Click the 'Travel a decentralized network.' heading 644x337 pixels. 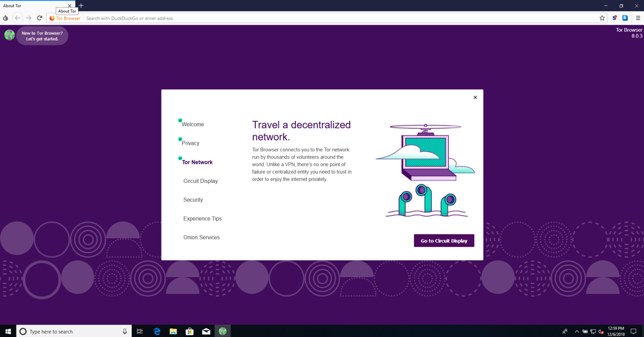coord(302,131)
